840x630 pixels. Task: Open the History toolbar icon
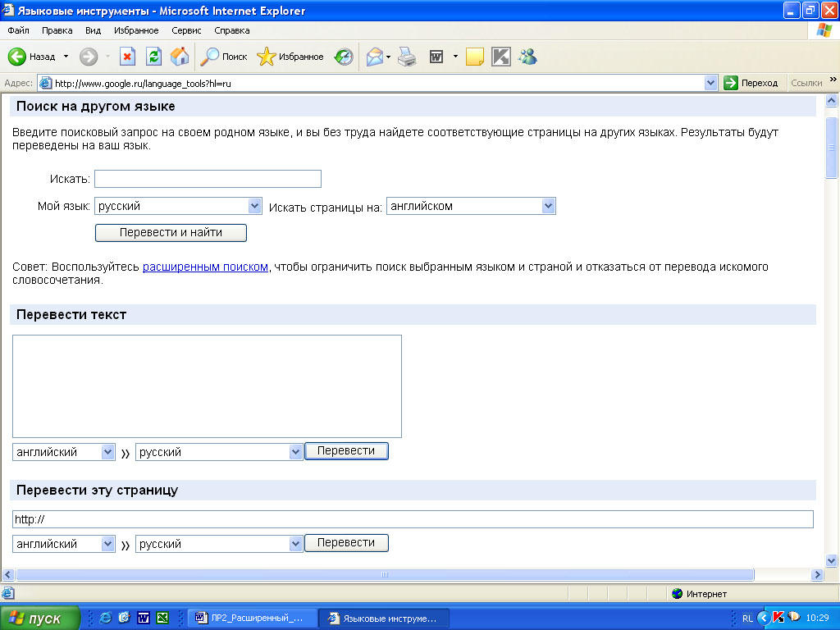click(x=344, y=57)
